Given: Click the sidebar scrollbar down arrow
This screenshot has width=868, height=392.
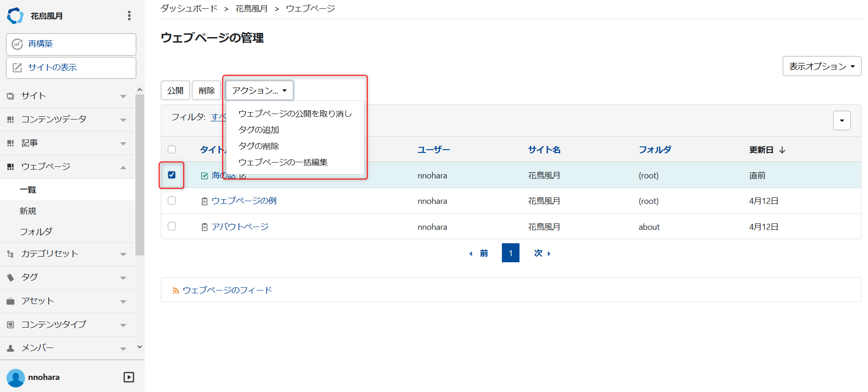Looking at the screenshot, I should tap(139, 347).
